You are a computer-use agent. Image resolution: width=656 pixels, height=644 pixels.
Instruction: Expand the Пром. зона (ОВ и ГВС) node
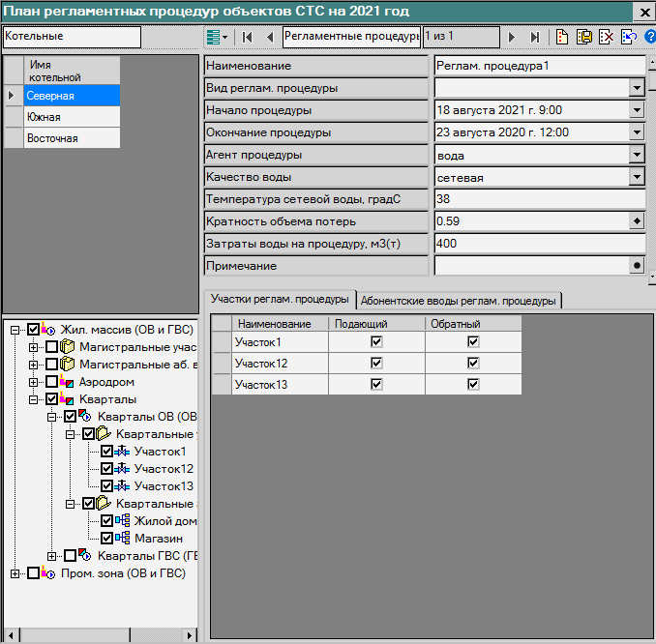[15, 572]
